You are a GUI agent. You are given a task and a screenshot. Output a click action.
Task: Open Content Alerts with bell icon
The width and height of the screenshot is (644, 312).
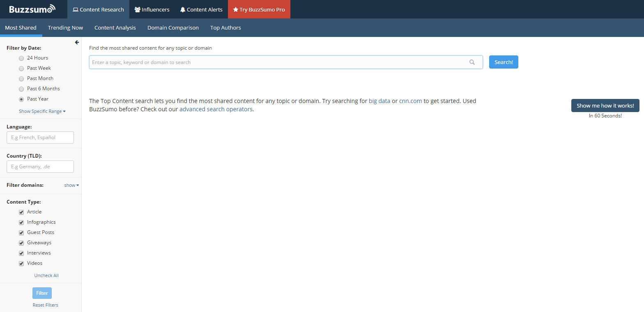pyautogui.click(x=201, y=9)
